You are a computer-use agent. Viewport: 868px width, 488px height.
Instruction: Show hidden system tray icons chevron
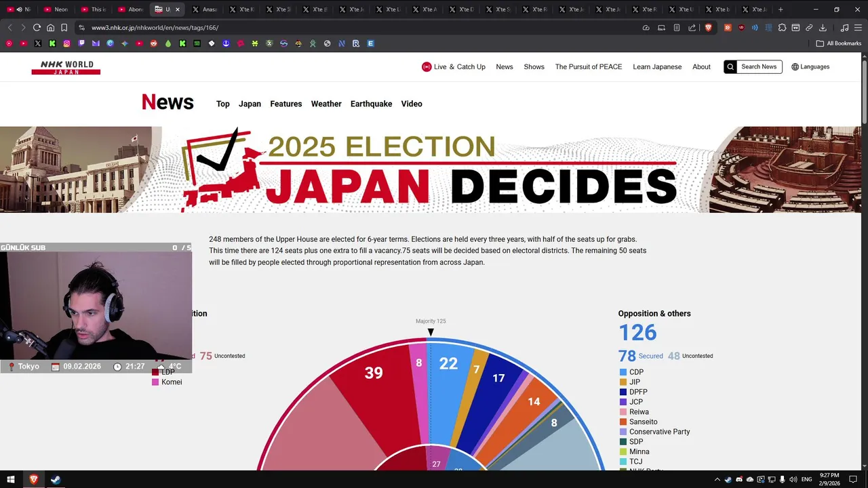(x=717, y=480)
